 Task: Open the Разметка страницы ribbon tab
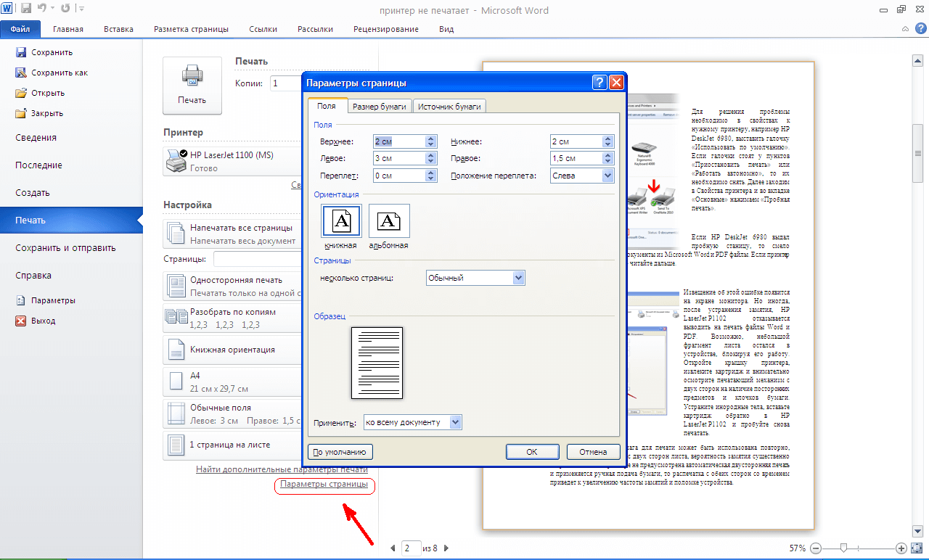pyautogui.click(x=191, y=29)
